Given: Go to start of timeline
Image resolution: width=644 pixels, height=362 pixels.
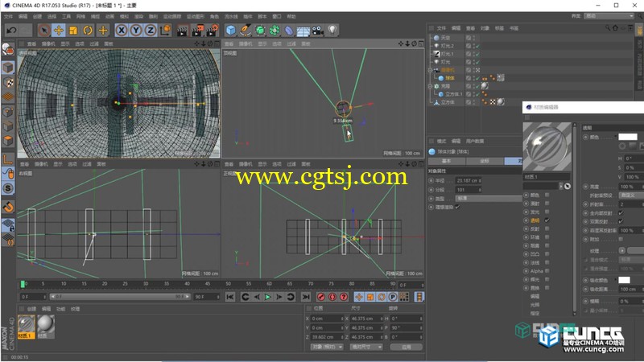Looking at the screenshot, I should 230,297.
